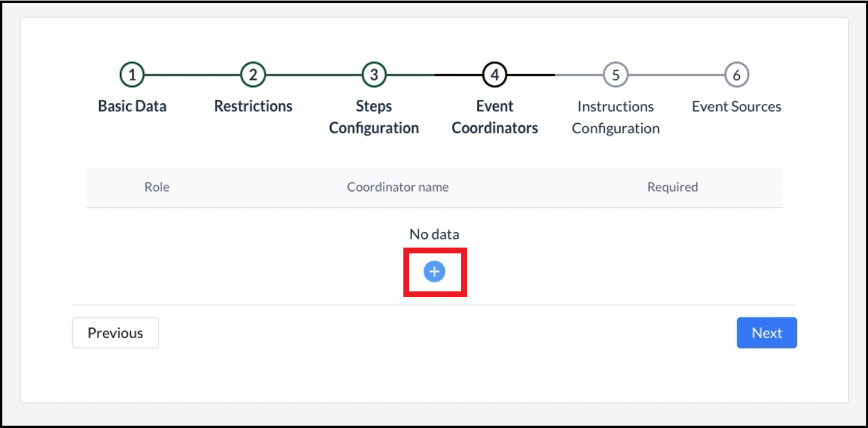Image resolution: width=868 pixels, height=428 pixels.
Task: Click the blue plus icon to add a coordinator
Action: (434, 272)
